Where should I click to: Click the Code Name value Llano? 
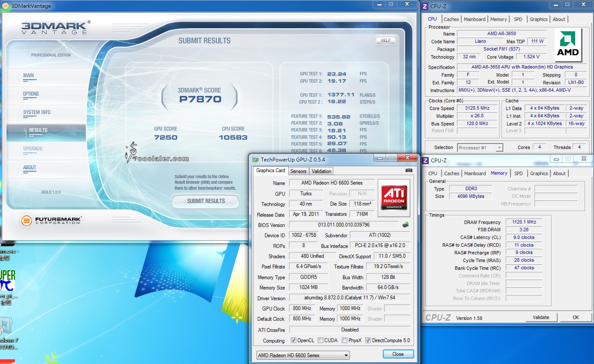(481, 42)
